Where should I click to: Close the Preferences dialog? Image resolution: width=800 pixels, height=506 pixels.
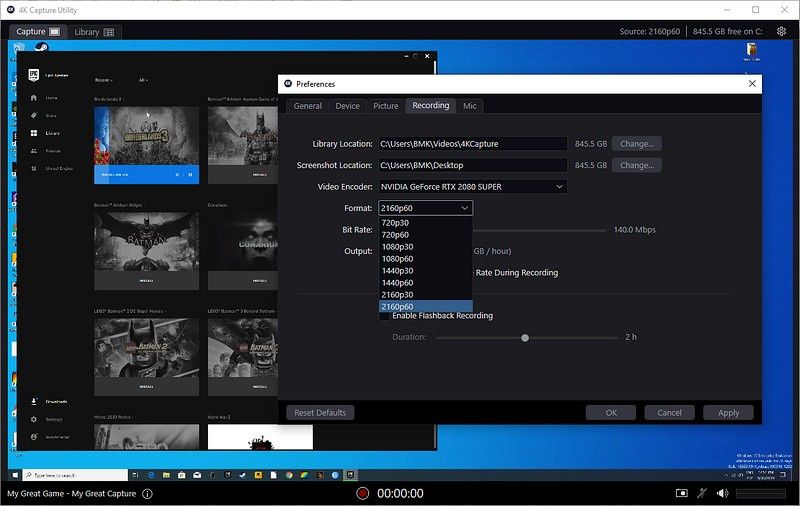[752, 84]
